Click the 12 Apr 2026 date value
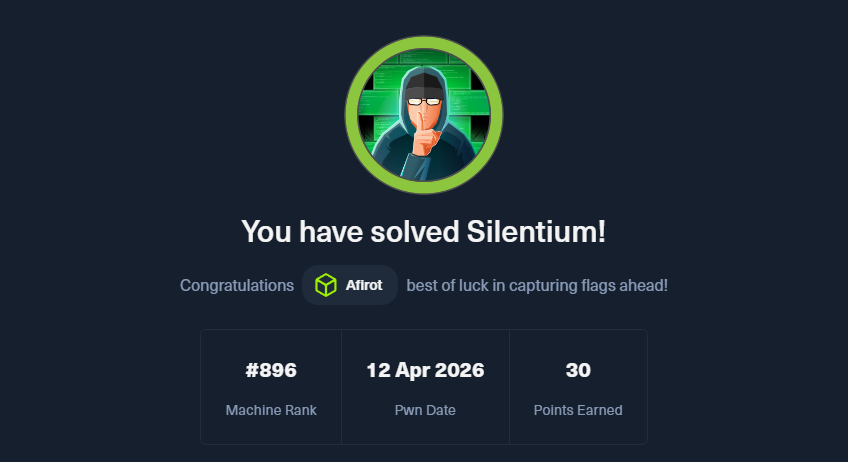The image size is (848, 462). tap(425, 370)
